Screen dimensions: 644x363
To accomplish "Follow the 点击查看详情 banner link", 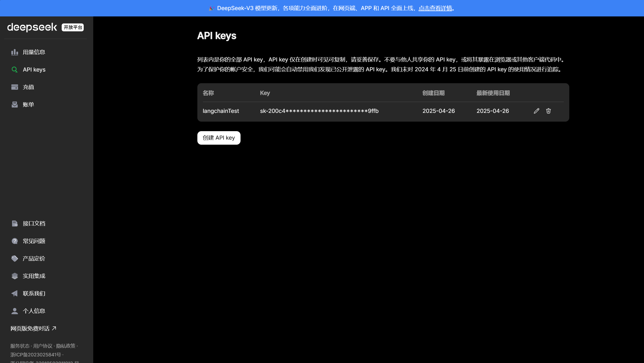I will (x=435, y=8).
